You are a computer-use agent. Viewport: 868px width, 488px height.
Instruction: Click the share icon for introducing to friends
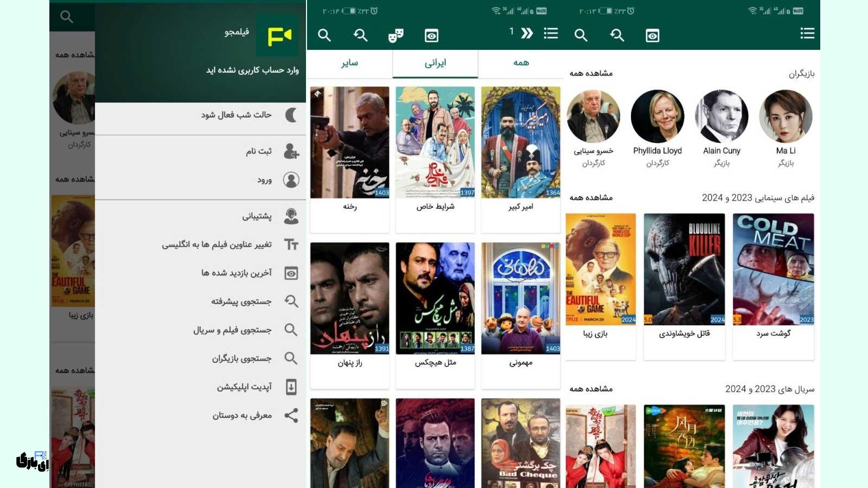tap(291, 415)
